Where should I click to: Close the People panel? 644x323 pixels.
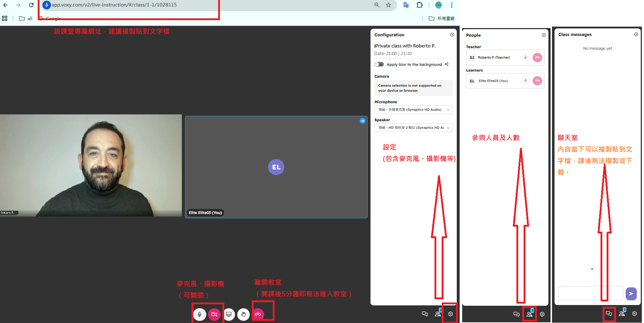click(x=544, y=35)
